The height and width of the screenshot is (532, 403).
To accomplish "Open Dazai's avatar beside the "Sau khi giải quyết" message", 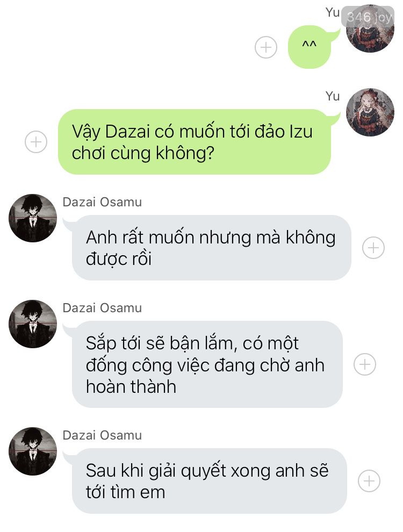I will click(33, 451).
